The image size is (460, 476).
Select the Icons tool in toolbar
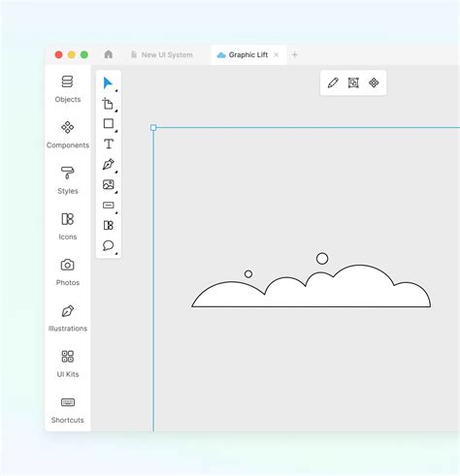(x=109, y=225)
